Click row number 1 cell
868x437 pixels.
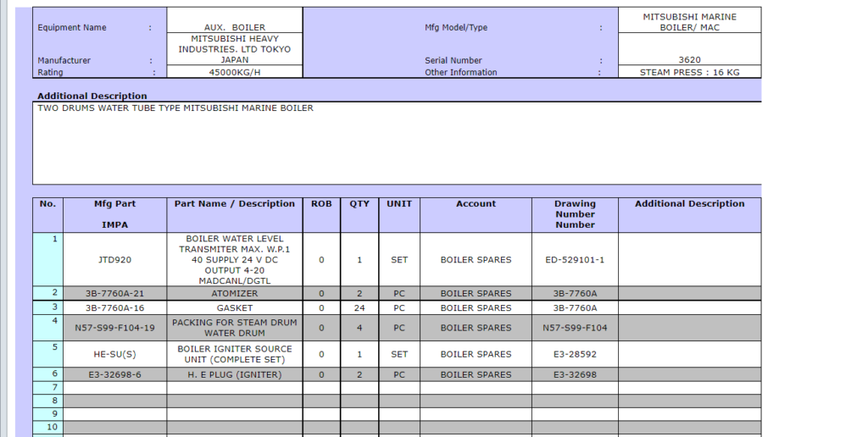(48, 259)
